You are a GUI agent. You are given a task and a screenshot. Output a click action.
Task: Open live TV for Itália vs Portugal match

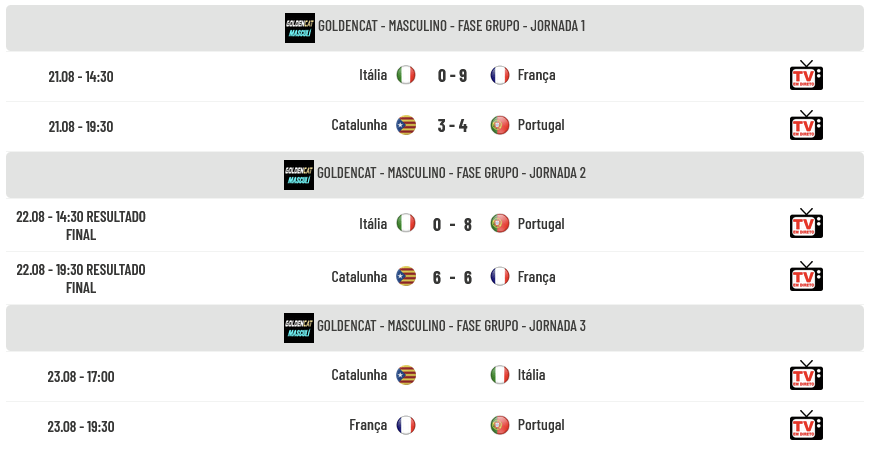[806, 223]
